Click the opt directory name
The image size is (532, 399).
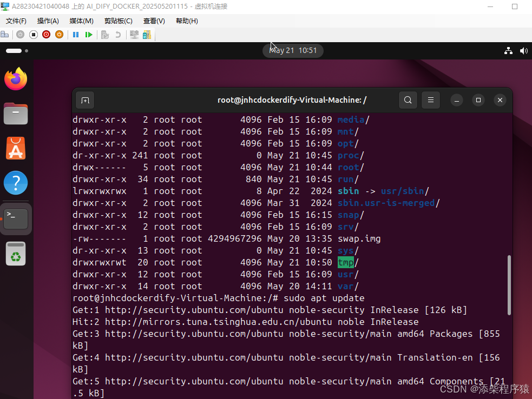[x=345, y=143]
